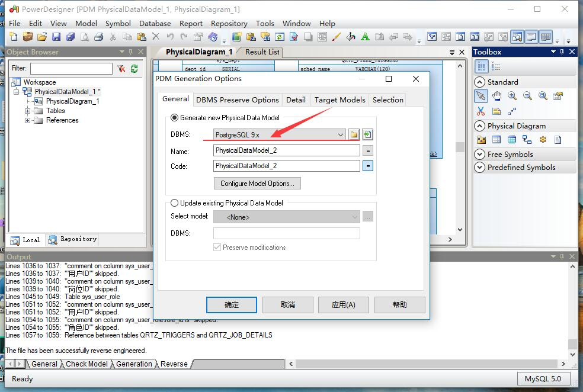The height and width of the screenshot is (392, 583).
Task: Select the View tool in Physical Diagram
Action: [512, 140]
